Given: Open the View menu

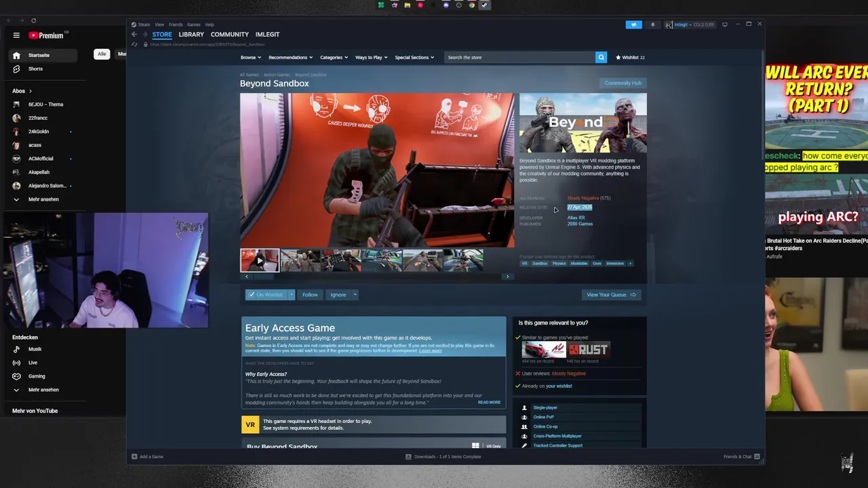Looking at the screenshot, I should coord(159,24).
